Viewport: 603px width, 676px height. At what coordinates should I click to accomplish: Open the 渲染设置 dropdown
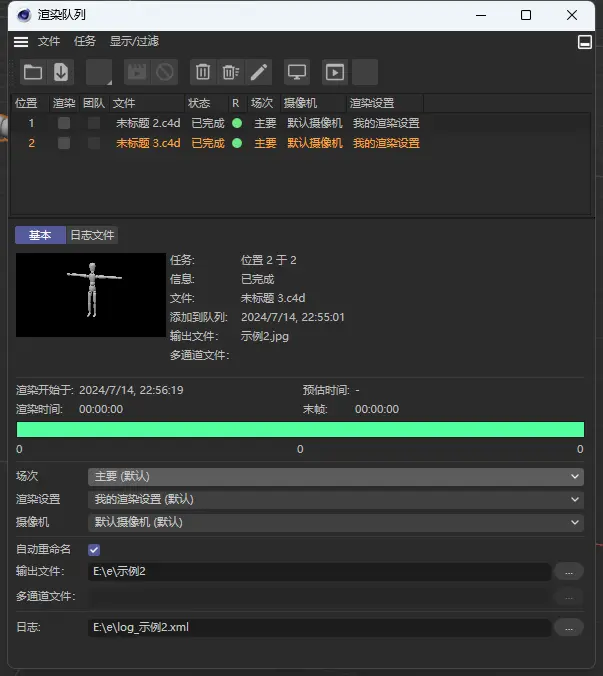point(335,499)
